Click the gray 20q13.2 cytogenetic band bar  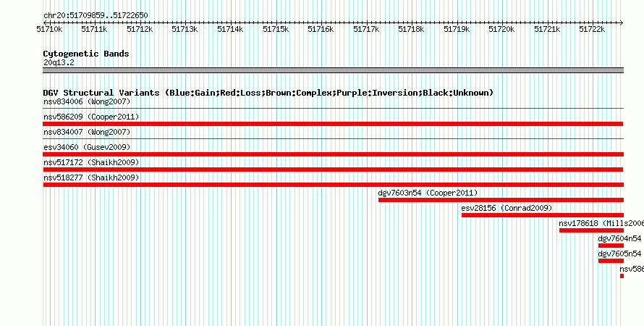[x=333, y=70]
